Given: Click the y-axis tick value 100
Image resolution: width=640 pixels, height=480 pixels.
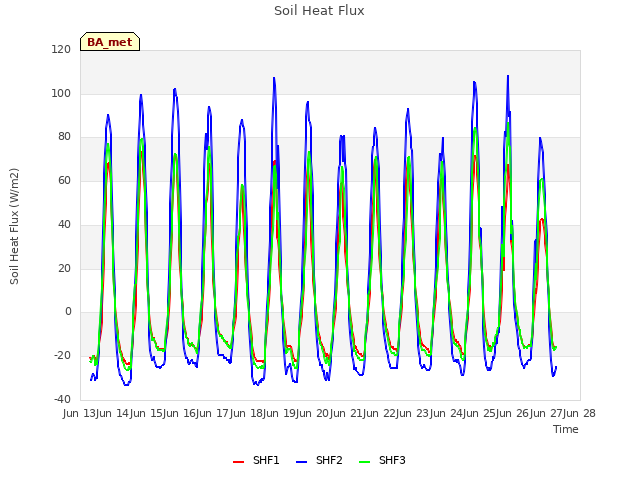Looking at the screenshot, I should tap(61, 93).
